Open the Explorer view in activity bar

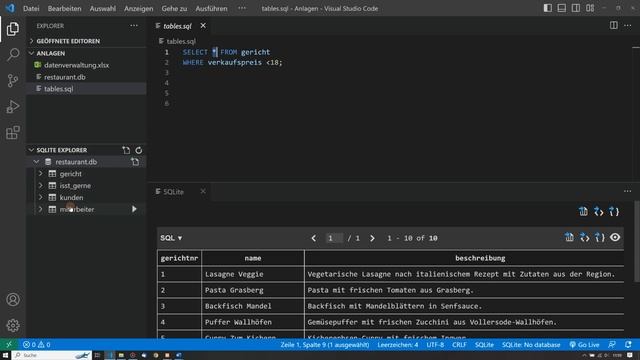(x=13, y=29)
